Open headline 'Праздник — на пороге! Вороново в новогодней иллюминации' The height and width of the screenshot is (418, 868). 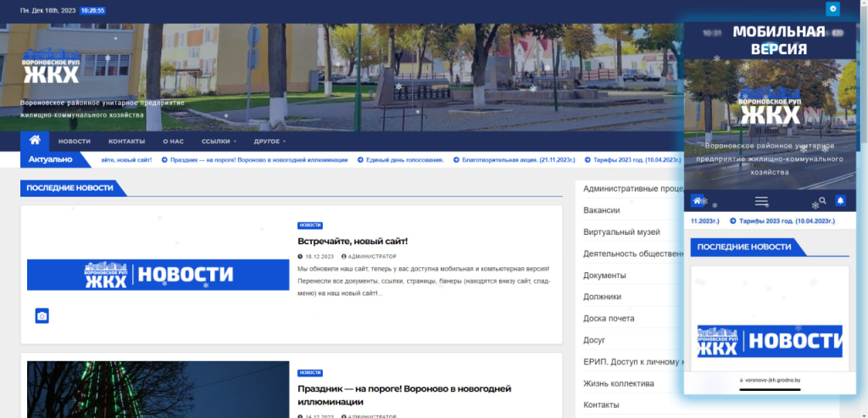pyautogui.click(x=404, y=395)
